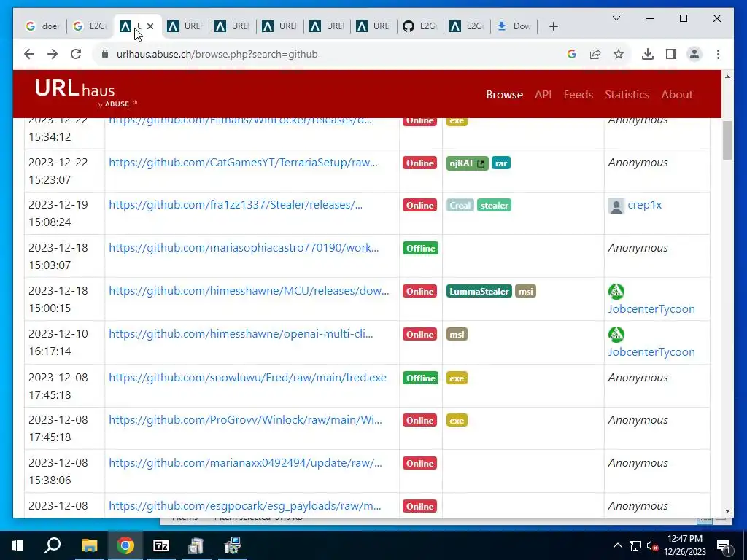This screenshot has width=747, height=560.
Task: Click the Offline status in mariasophiacastro row
Action: coord(420,248)
